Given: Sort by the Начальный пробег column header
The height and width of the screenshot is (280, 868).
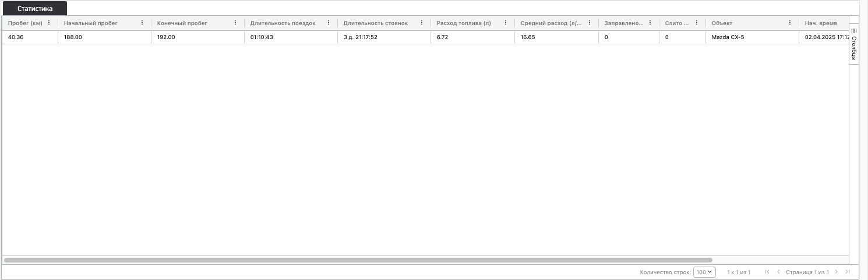Looking at the screenshot, I should [91, 23].
